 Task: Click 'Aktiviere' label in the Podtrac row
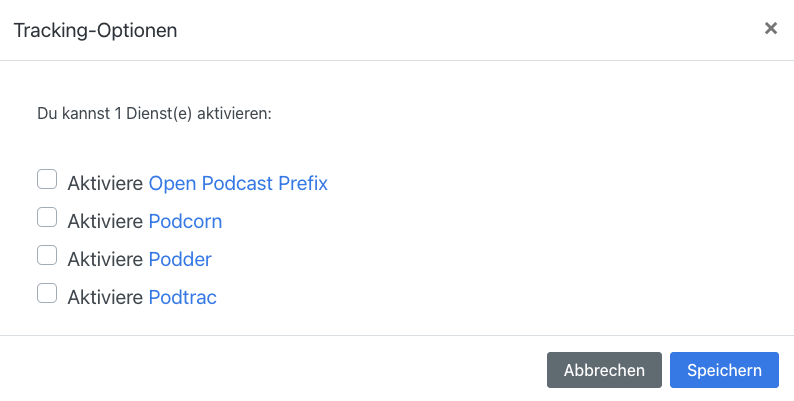click(106, 297)
